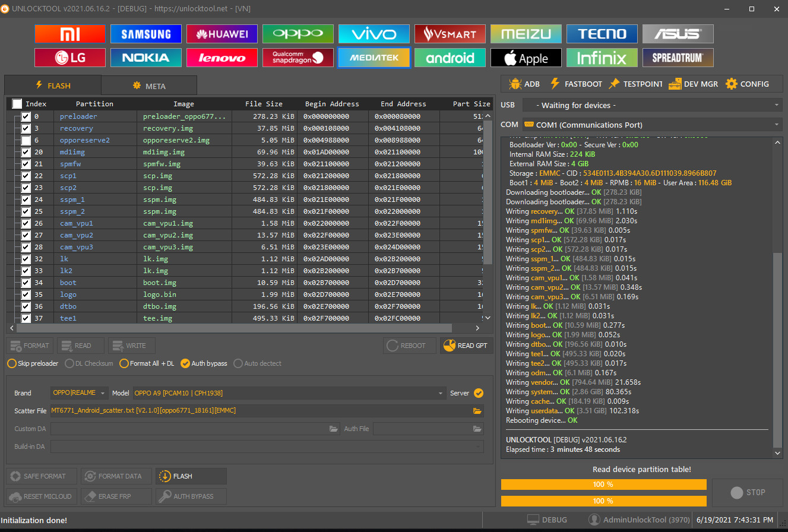This screenshot has height=532, width=788.
Task: Uncheck the boot partition checkbox
Action: 26,283
